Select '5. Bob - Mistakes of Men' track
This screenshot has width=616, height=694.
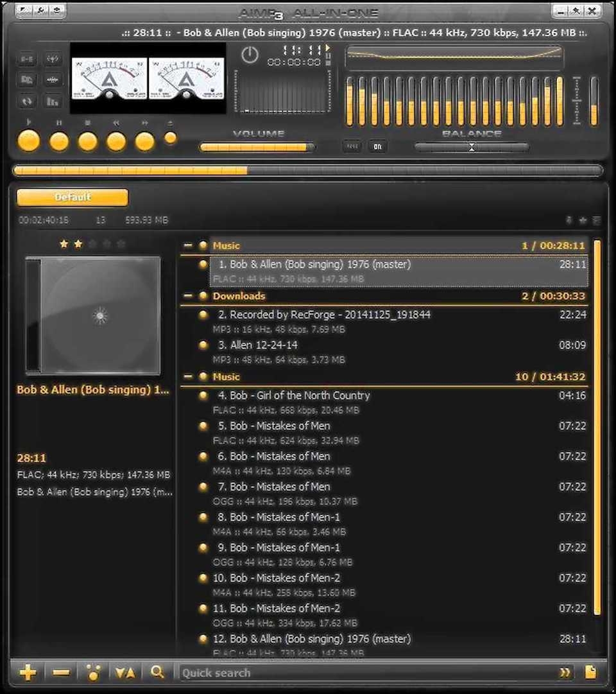click(x=398, y=433)
